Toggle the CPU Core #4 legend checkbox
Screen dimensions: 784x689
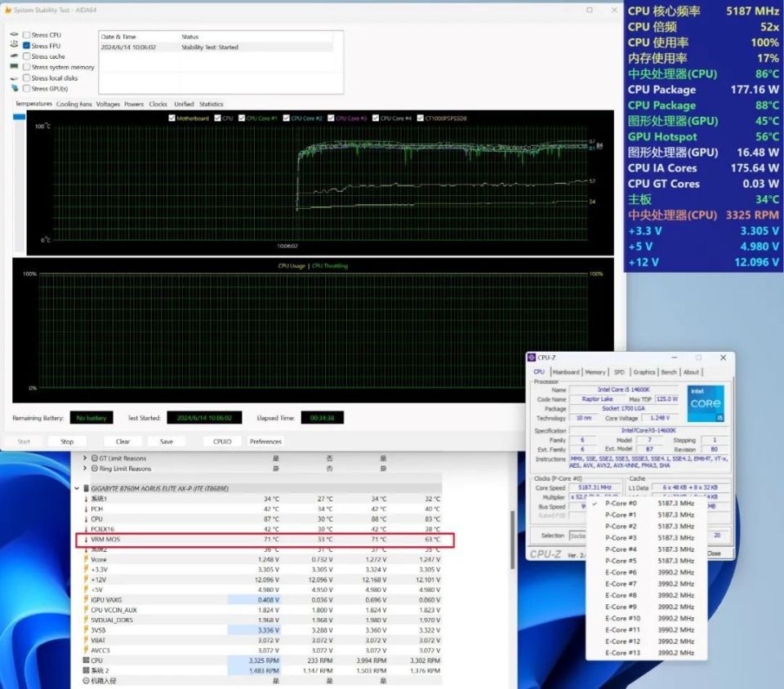(x=376, y=118)
